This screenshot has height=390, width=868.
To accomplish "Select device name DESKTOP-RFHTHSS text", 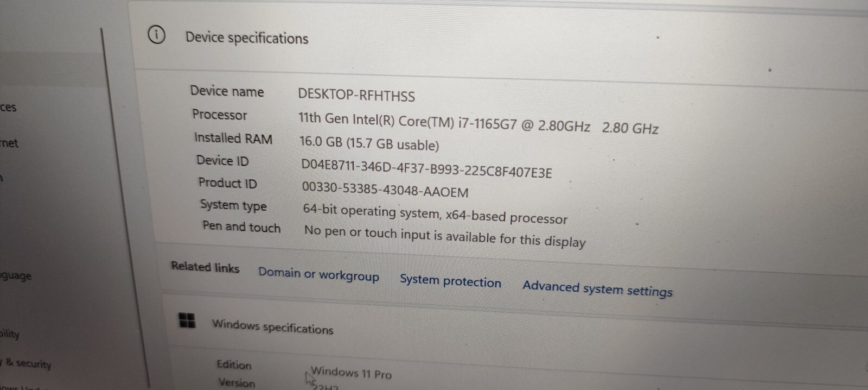I will pyautogui.click(x=356, y=95).
